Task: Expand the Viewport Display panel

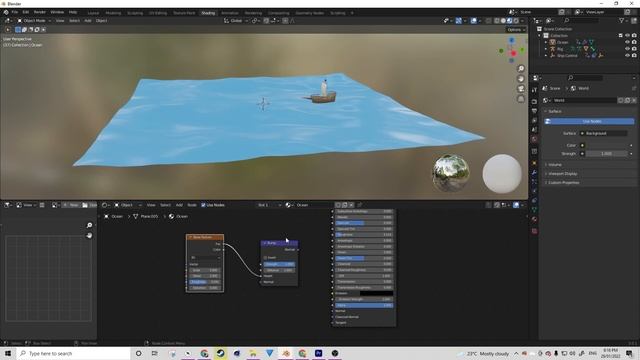Action: click(x=562, y=173)
